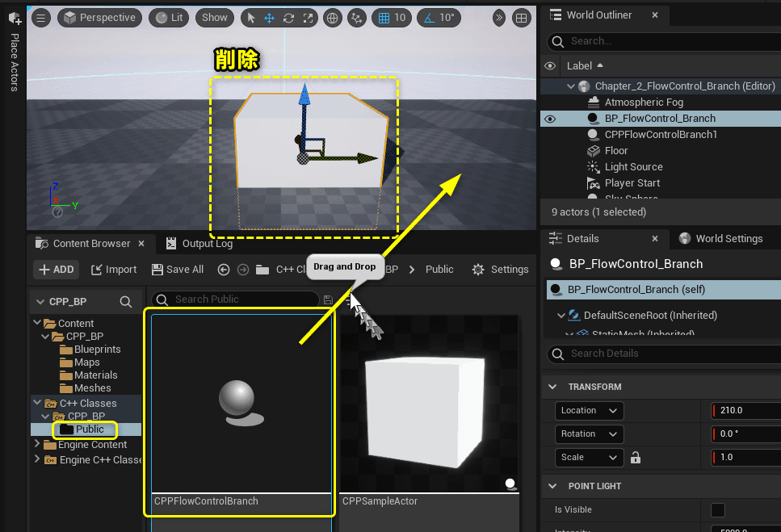The image size is (781, 532).
Task: Close the World Outliner tab
Action: 655,15
